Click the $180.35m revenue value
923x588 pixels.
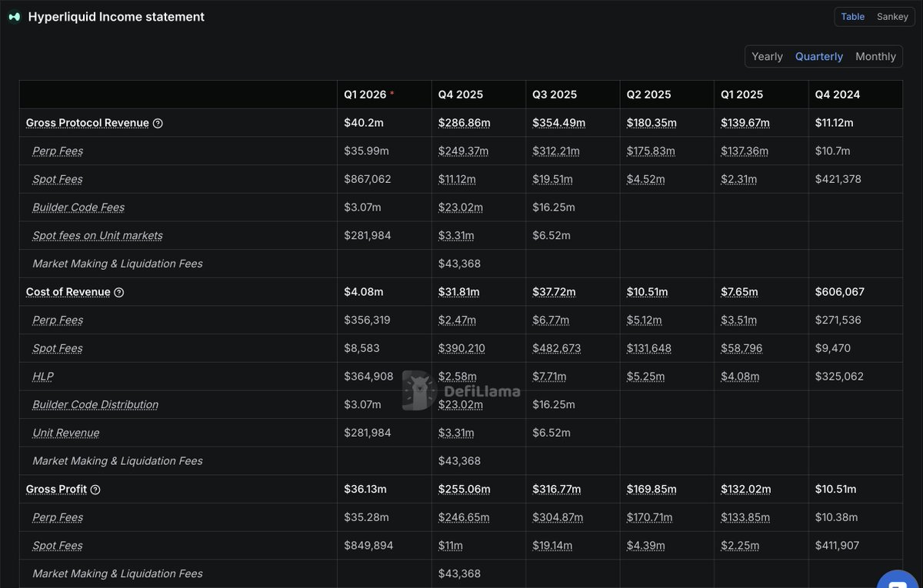653,123
